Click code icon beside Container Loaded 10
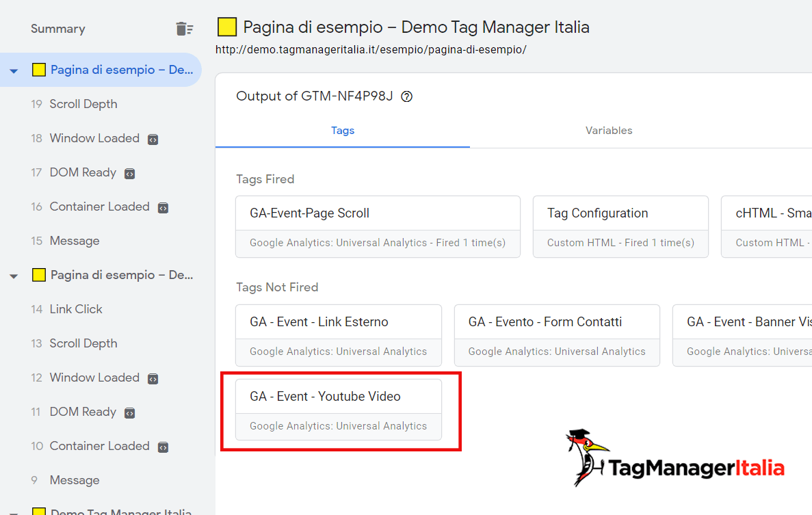This screenshot has width=812, height=515. (x=163, y=447)
